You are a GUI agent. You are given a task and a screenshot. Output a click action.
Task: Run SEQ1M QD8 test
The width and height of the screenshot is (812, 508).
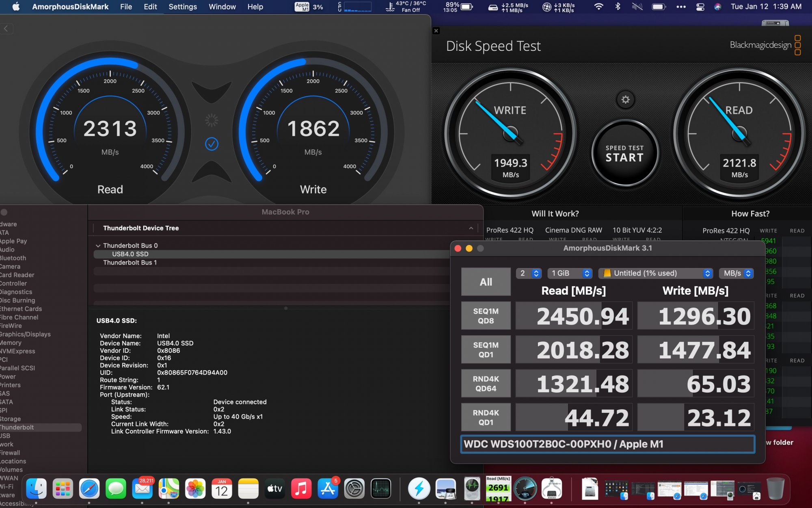click(486, 316)
